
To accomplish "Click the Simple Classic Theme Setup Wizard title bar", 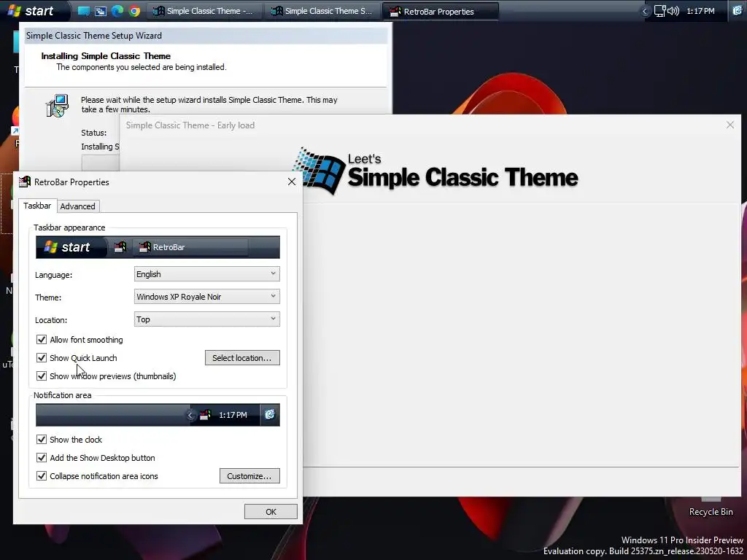I will [206, 36].
